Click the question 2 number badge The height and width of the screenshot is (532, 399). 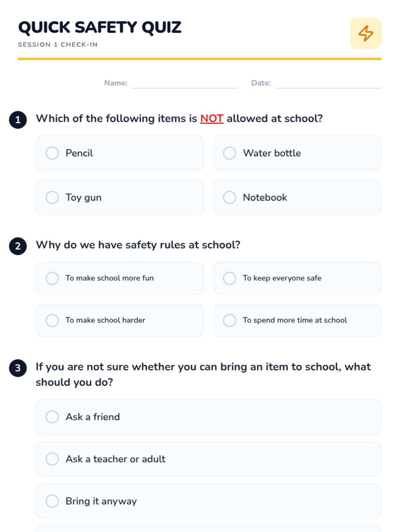pyautogui.click(x=18, y=246)
